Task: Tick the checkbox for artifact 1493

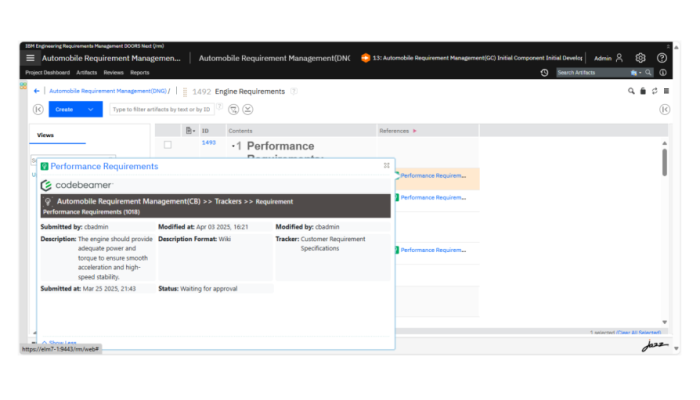Action: click(x=168, y=144)
